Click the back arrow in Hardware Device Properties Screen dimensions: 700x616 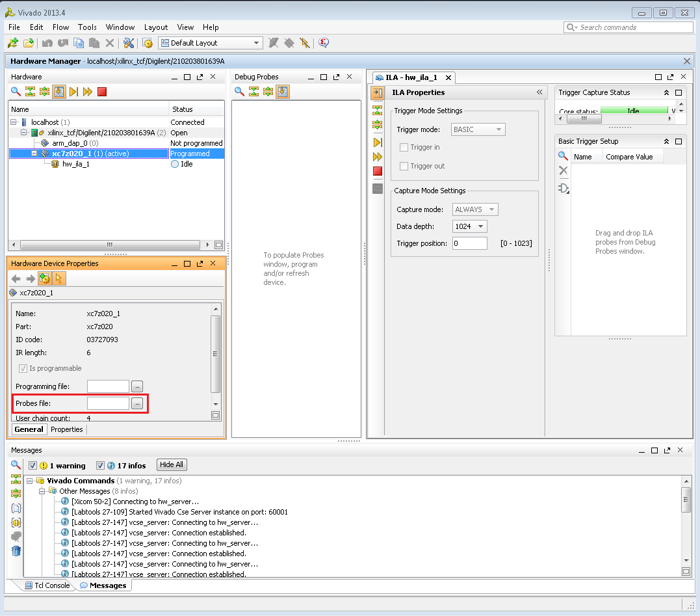pos(16,279)
